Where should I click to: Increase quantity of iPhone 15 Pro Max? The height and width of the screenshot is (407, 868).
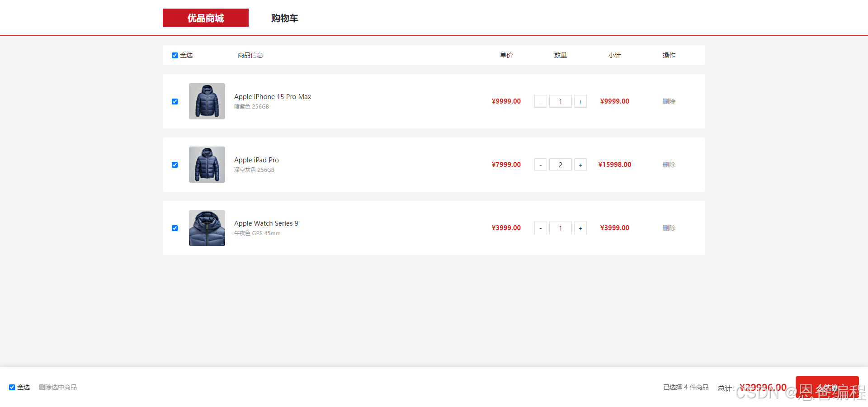[580, 101]
